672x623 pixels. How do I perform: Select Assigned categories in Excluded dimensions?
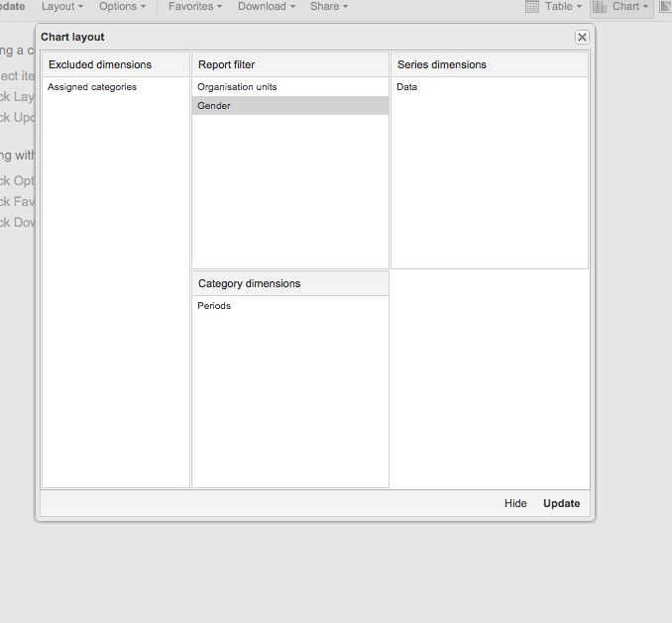click(92, 87)
